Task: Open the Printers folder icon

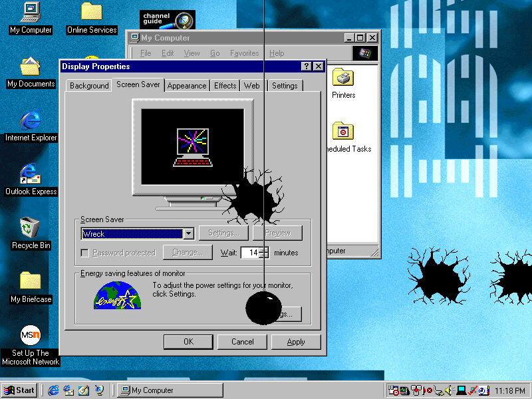Action: tap(343, 78)
